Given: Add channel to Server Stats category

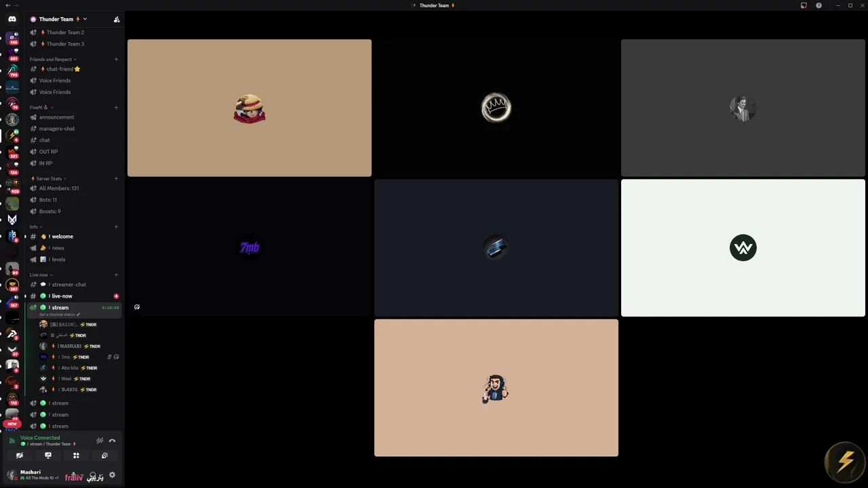Looking at the screenshot, I should pyautogui.click(x=116, y=178).
